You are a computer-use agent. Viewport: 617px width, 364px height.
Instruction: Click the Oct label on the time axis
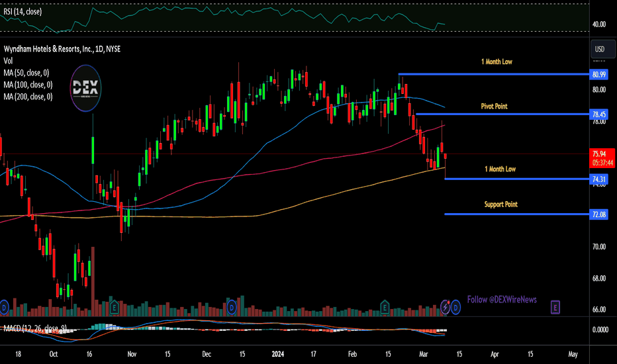click(54, 354)
